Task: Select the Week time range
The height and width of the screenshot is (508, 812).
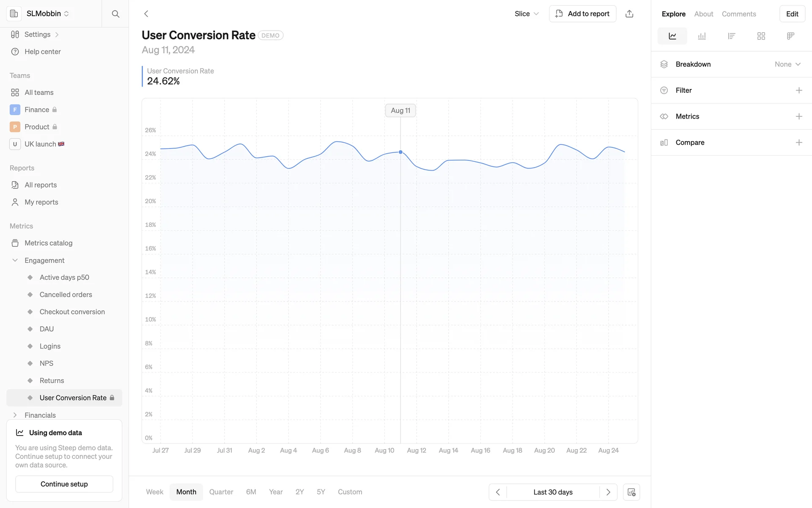Action: 154,492
